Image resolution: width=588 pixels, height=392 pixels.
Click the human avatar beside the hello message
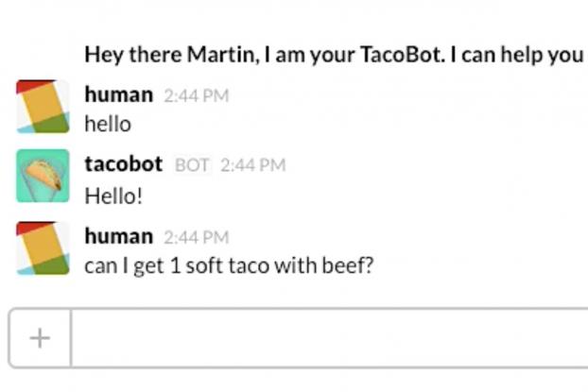[43, 107]
